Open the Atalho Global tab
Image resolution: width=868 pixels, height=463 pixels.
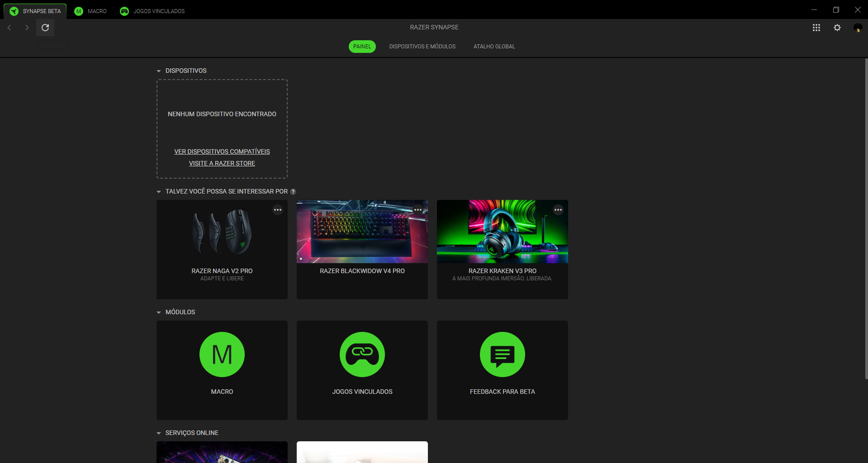pyautogui.click(x=494, y=47)
